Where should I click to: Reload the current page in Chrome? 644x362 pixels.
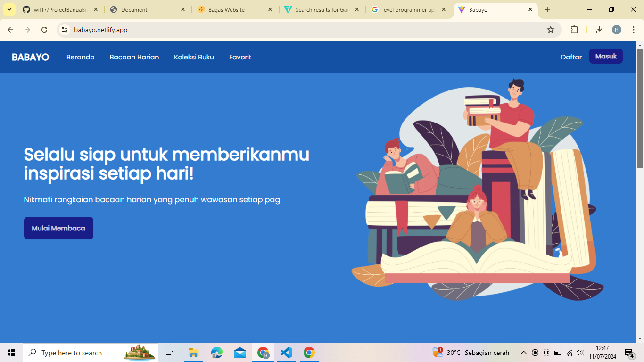44,29
